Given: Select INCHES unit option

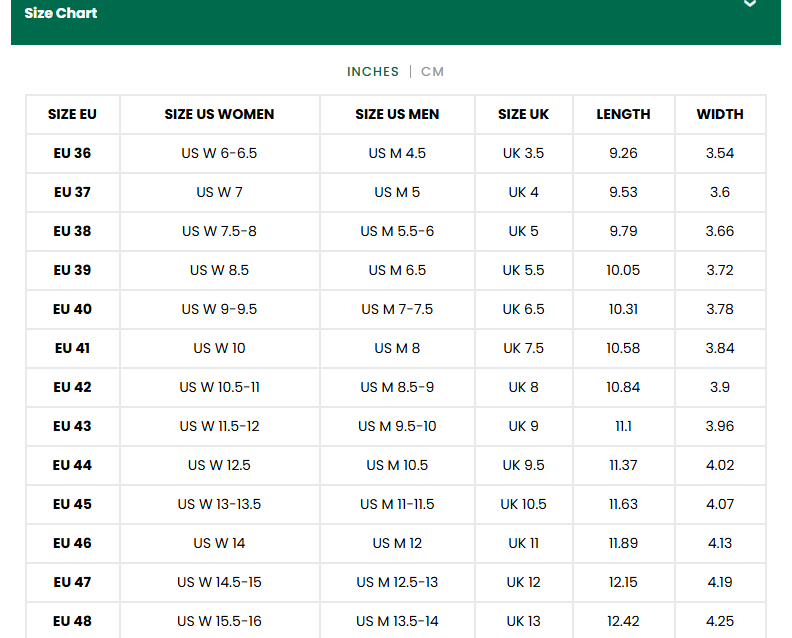Looking at the screenshot, I should tap(373, 72).
